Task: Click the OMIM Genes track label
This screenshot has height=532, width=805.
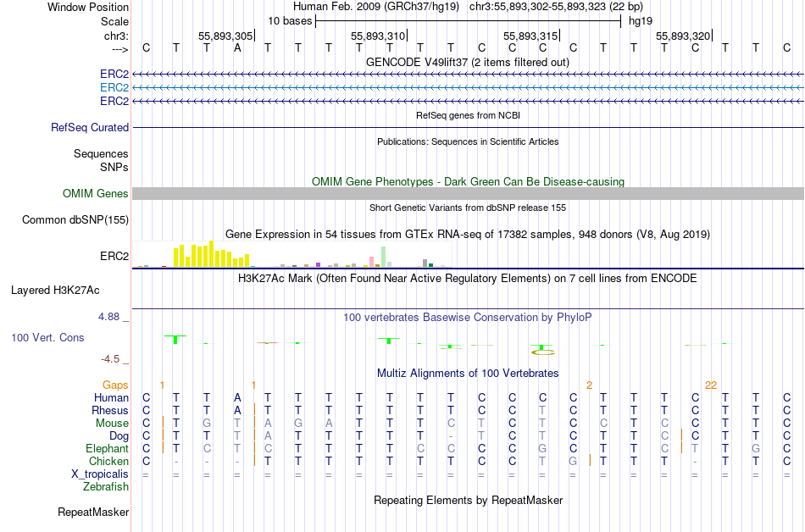Action: click(x=95, y=193)
